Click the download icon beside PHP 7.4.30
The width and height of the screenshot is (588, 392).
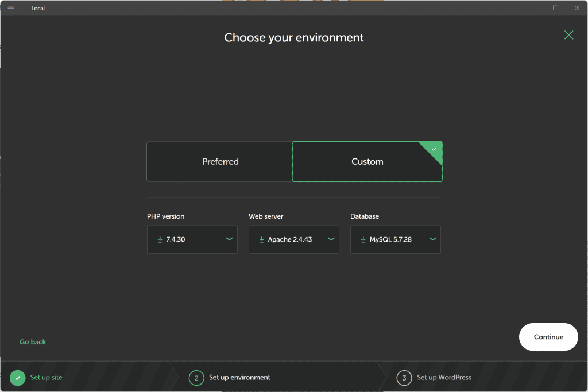pos(160,239)
